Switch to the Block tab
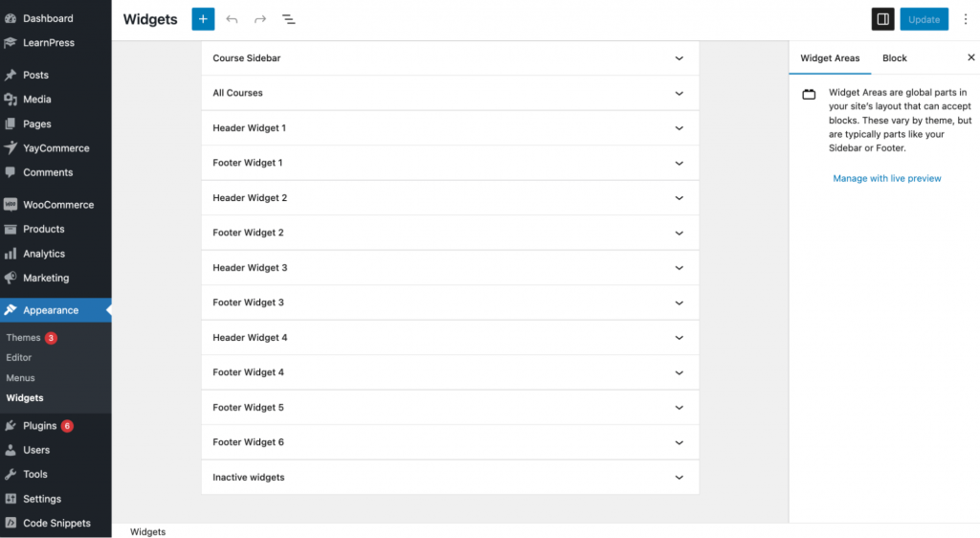The width and height of the screenshot is (980, 538). tap(895, 58)
